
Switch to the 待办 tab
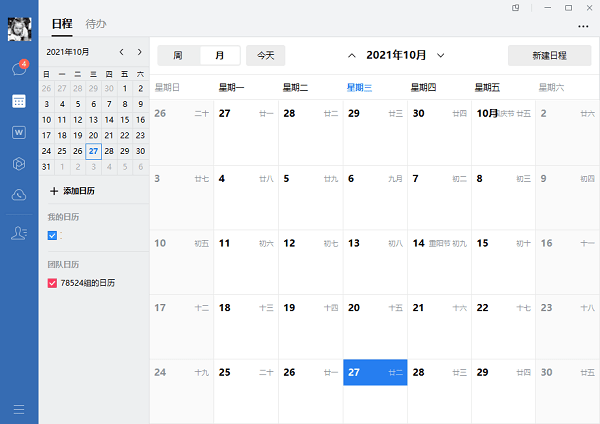[x=96, y=23]
